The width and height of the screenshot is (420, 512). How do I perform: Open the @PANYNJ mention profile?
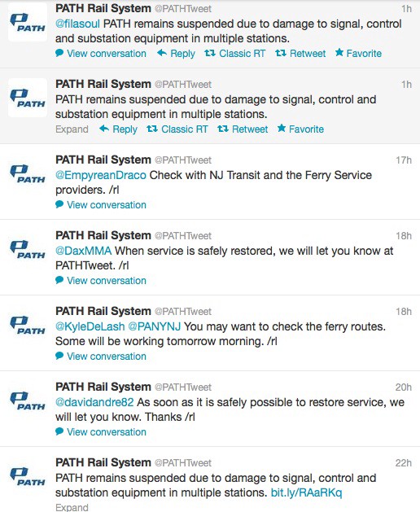tap(155, 326)
